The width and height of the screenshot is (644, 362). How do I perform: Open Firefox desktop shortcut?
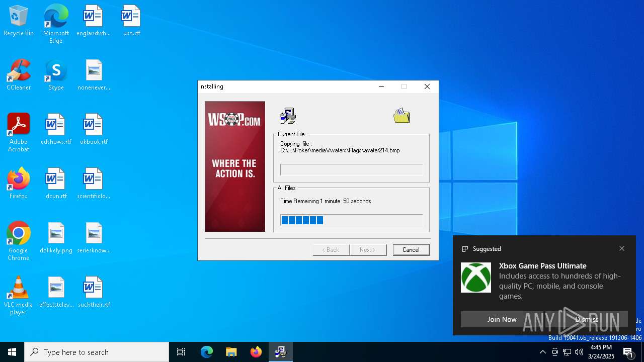coord(19,183)
